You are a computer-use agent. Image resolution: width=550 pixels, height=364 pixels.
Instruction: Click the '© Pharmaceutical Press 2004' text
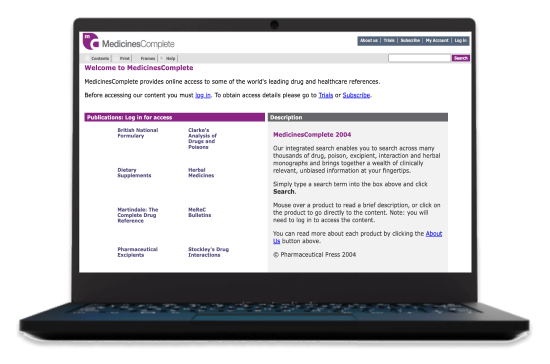314,255
